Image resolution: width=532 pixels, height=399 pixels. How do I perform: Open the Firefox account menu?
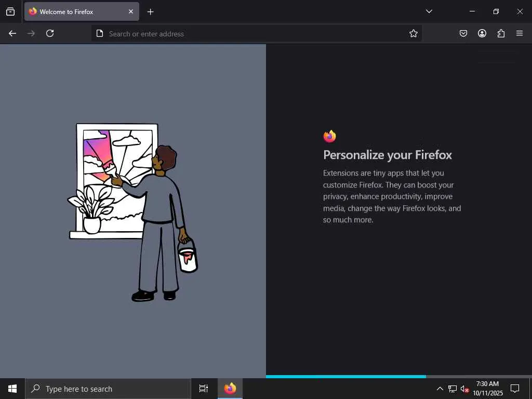point(482,33)
